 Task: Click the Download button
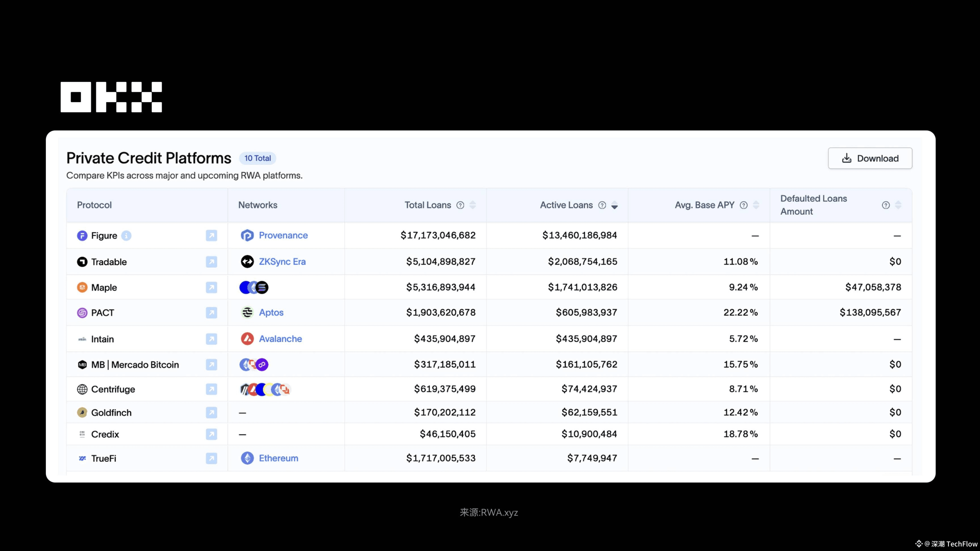click(870, 158)
